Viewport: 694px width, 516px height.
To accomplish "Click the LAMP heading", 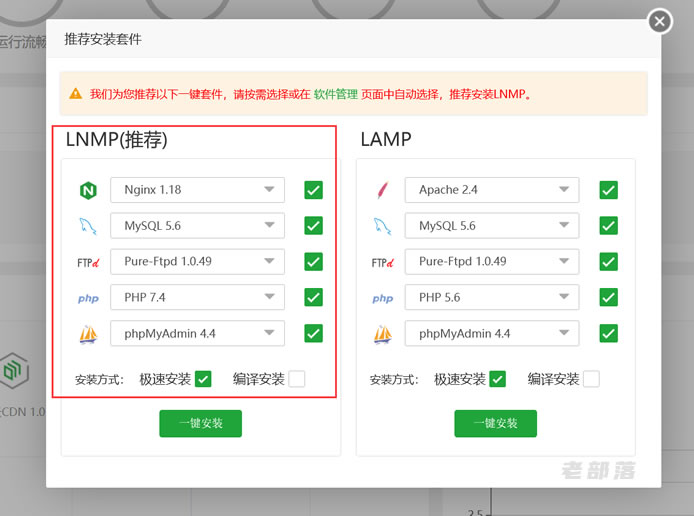I will 386,139.
